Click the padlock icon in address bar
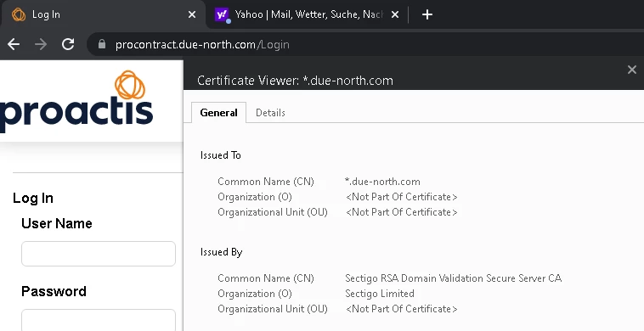Screen dimensions: 644x331 coord(102,44)
